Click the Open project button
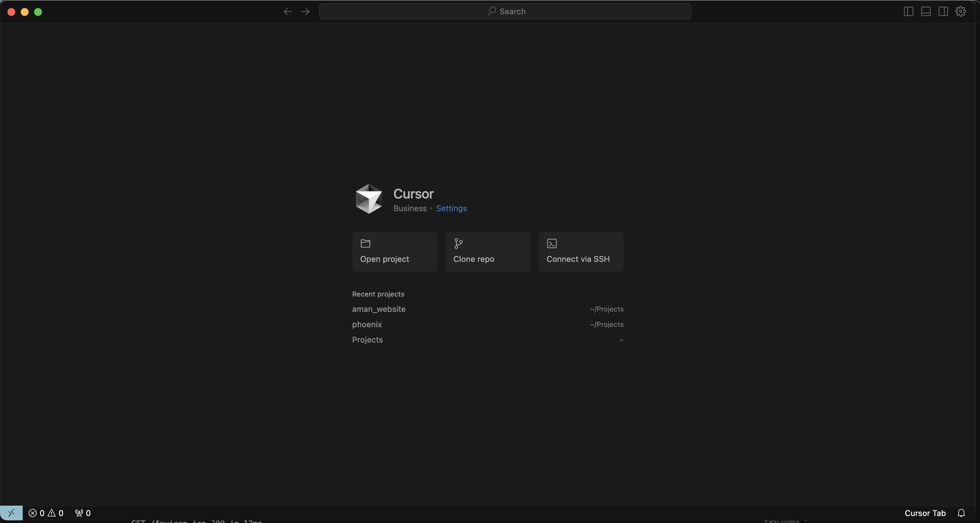Viewport: 980px width, 523px height. (395, 251)
